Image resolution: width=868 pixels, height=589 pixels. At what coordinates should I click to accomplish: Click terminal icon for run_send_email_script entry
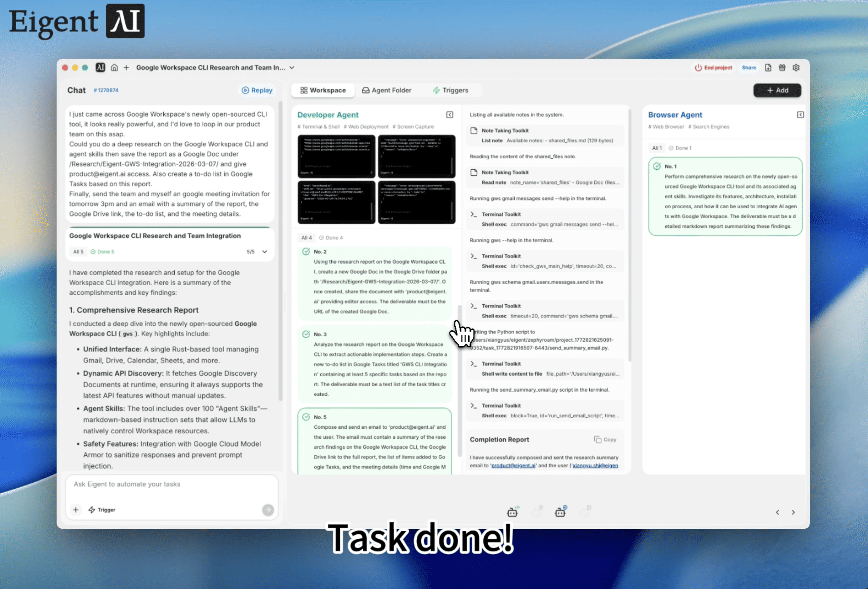(x=474, y=405)
